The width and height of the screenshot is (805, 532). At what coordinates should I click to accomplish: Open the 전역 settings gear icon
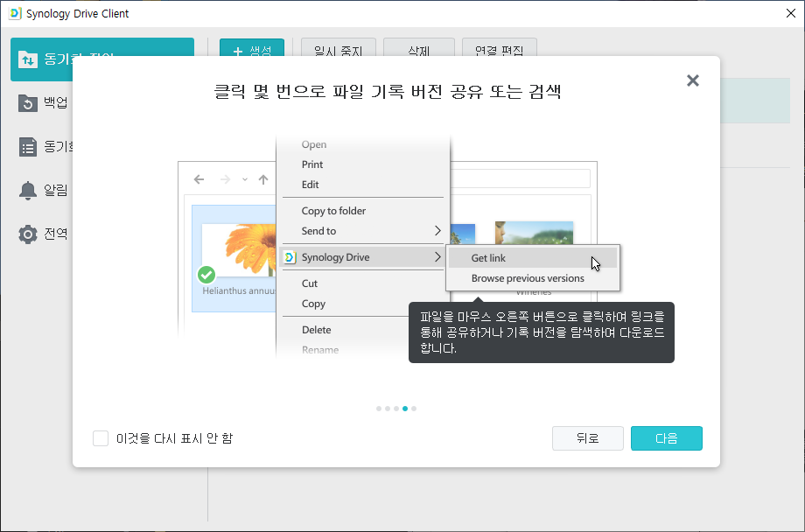point(28,234)
